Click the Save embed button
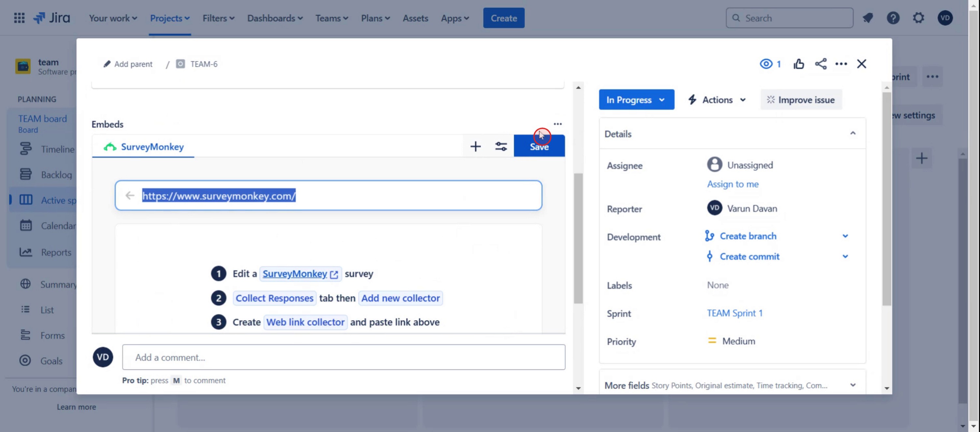The width and height of the screenshot is (980, 432). [x=539, y=147]
